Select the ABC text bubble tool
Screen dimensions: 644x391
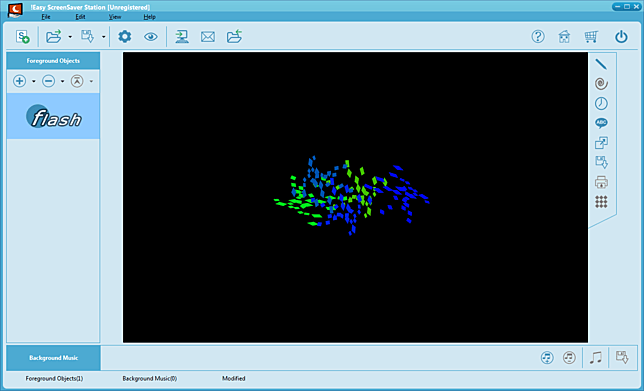601,123
